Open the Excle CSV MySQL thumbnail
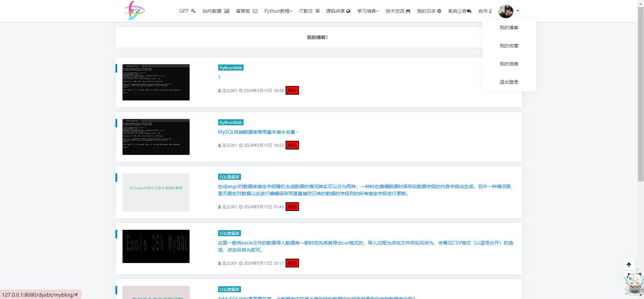Viewport: 644px width, 299px height. [x=156, y=246]
